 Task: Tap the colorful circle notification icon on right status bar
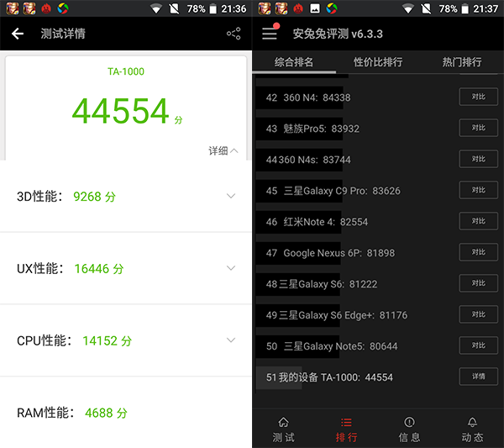click(332, 8)
